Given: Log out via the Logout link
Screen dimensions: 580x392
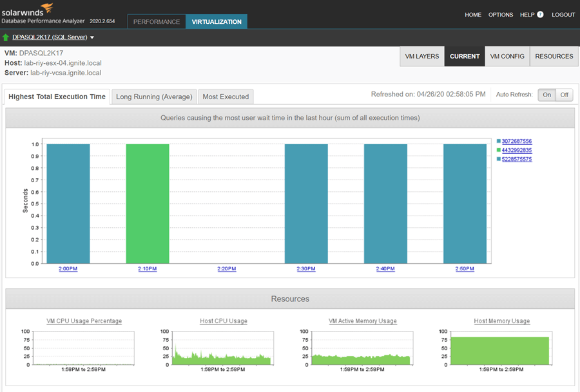Looking at the screenshot, I should click(x=563, y=15).
